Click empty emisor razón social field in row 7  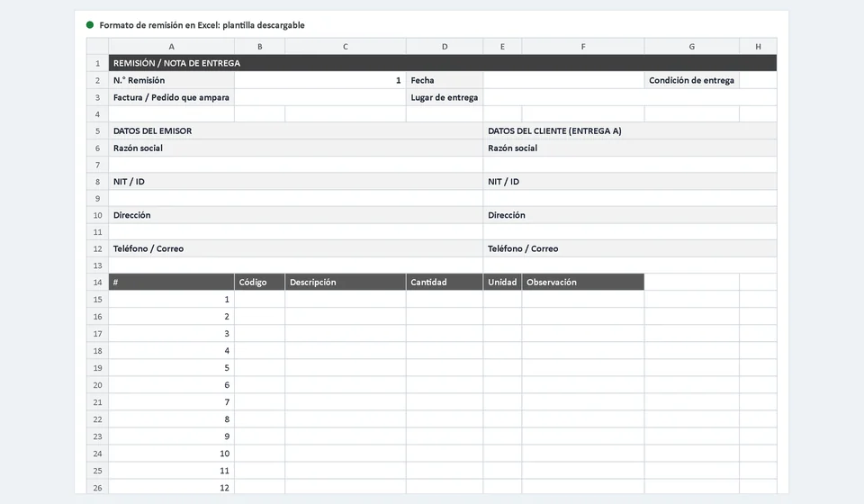coord(296,165)
